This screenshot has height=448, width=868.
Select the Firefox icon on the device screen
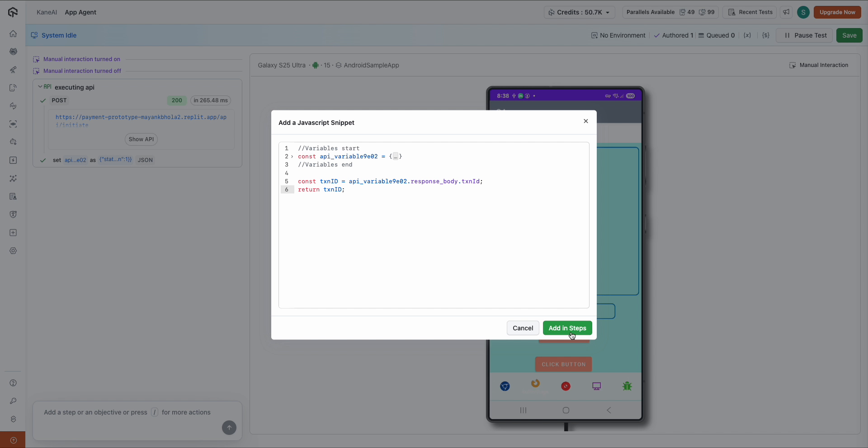pos(535,386)
